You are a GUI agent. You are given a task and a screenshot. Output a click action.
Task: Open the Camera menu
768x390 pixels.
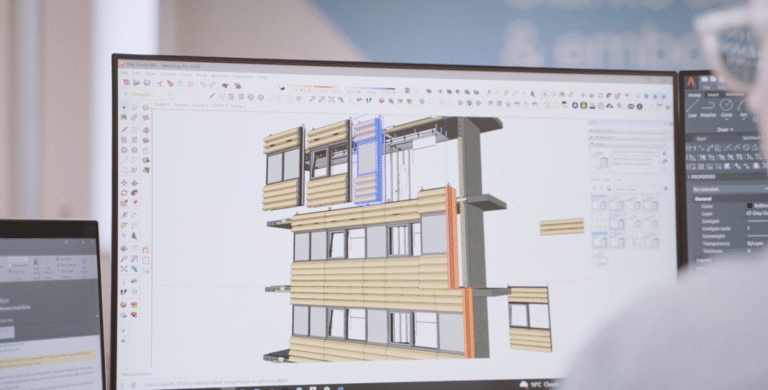click(x=168, y=74)
